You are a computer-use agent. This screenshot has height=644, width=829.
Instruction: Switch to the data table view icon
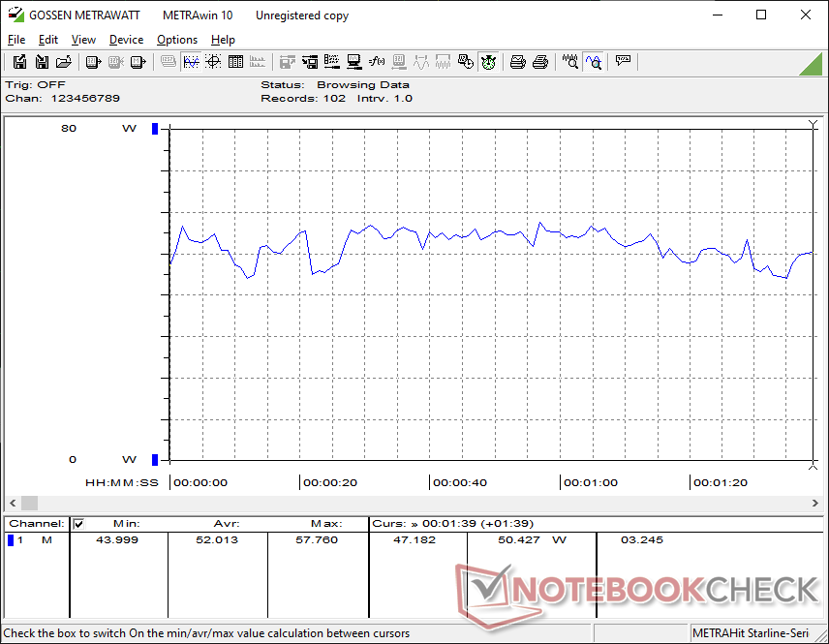(x=235, y=62)
